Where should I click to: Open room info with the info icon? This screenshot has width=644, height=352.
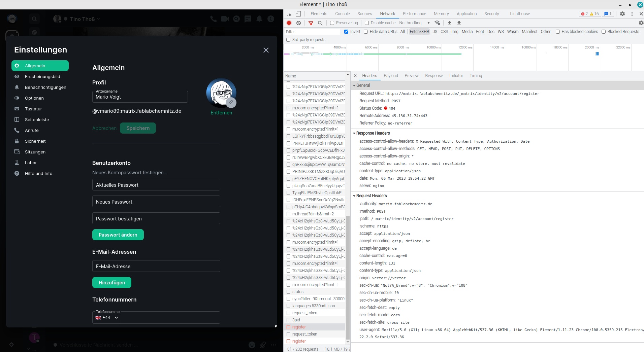pos(271,19)
